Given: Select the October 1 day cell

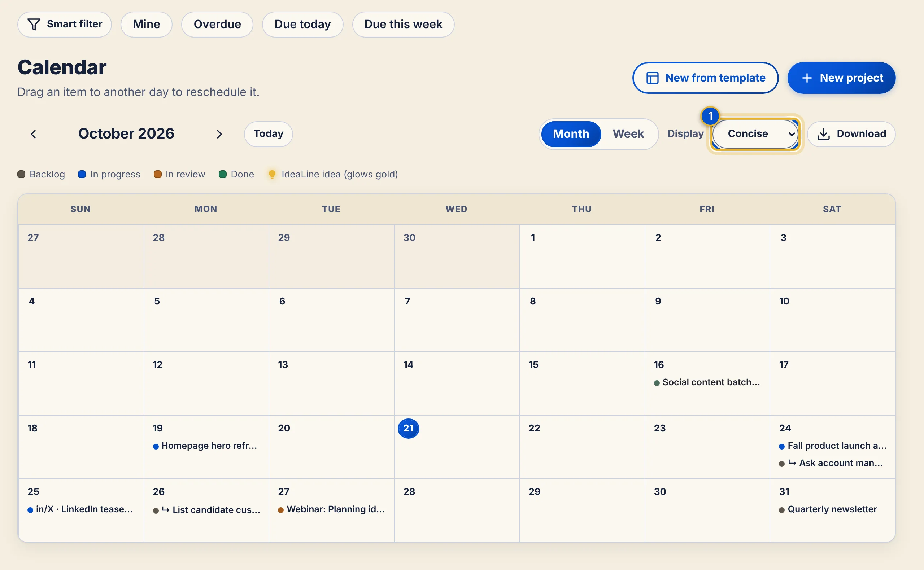Looking at the screenshot, I should tap(582, 257).
